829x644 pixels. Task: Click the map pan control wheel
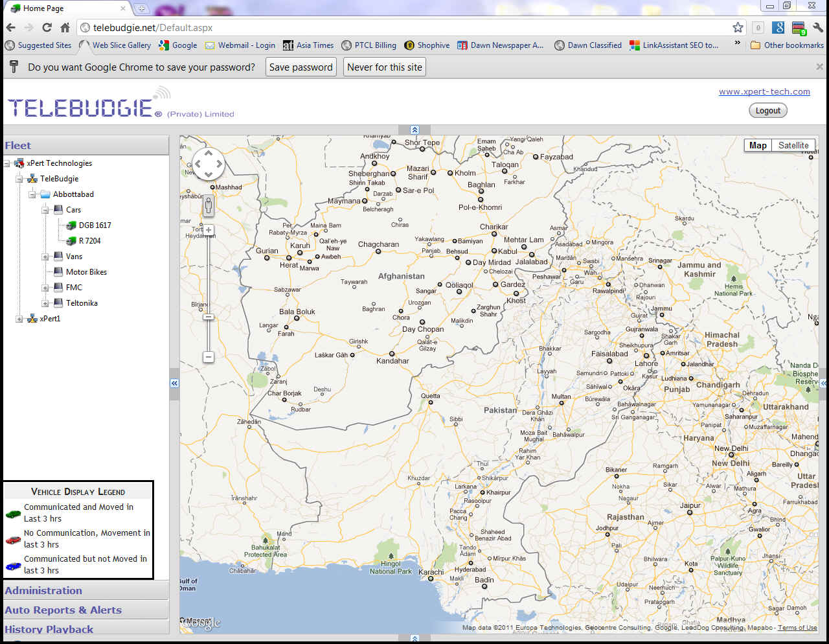coord(209,164)
